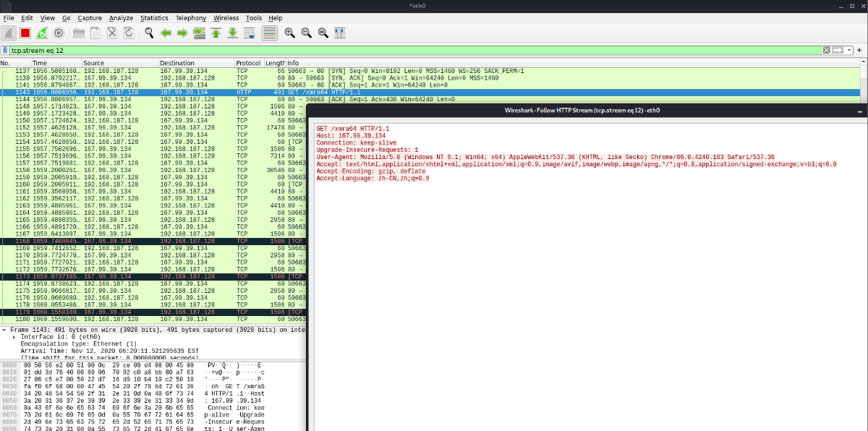Viewport: 868px width, 431px height.
Task: Toggle auto-scroll during live capture
Action: [250, 33]
